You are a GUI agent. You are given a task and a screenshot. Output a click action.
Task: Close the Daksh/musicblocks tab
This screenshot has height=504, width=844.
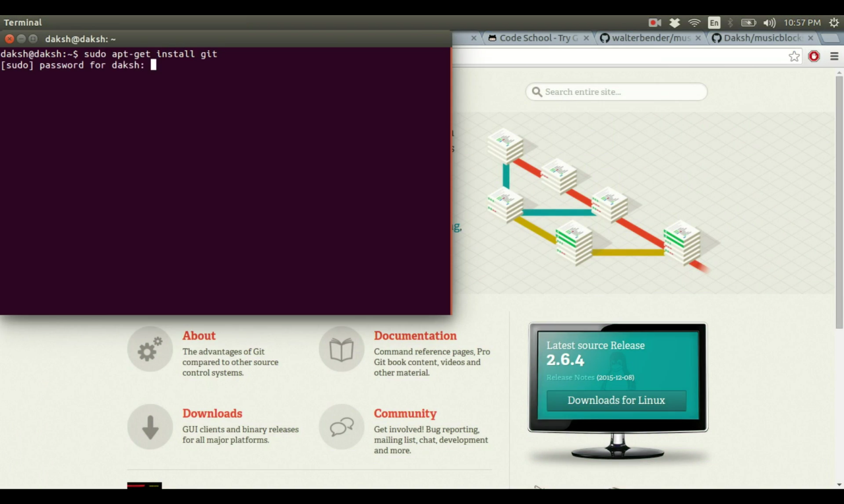click(x=810, y=38)
